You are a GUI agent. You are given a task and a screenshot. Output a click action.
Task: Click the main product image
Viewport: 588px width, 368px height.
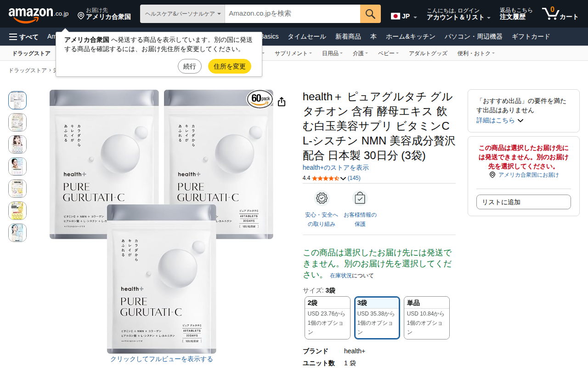[x=162, y=222]
